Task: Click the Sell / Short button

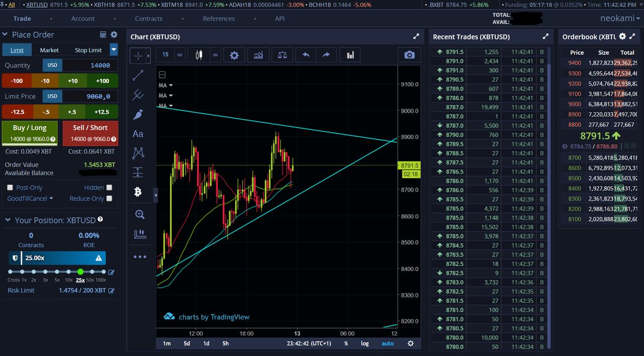Action: pyautogui.click(x=91, y=133)
